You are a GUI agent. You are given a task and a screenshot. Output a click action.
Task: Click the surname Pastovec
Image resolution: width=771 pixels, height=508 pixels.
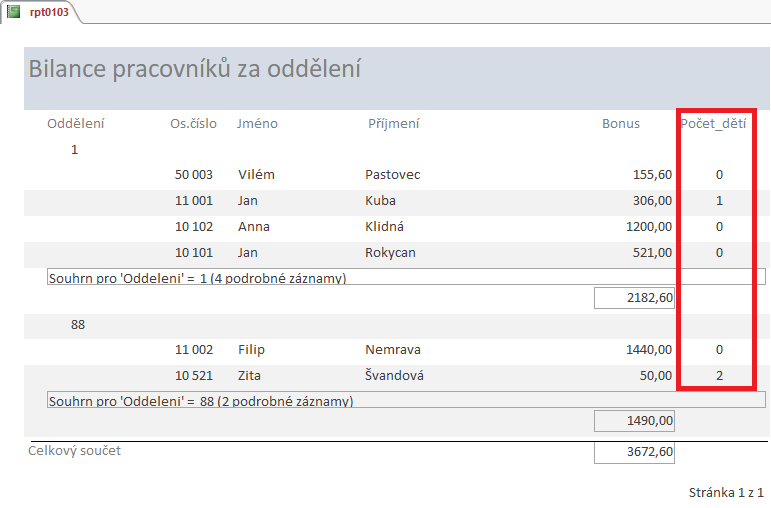pyautogui.click(x=393, y=175)
